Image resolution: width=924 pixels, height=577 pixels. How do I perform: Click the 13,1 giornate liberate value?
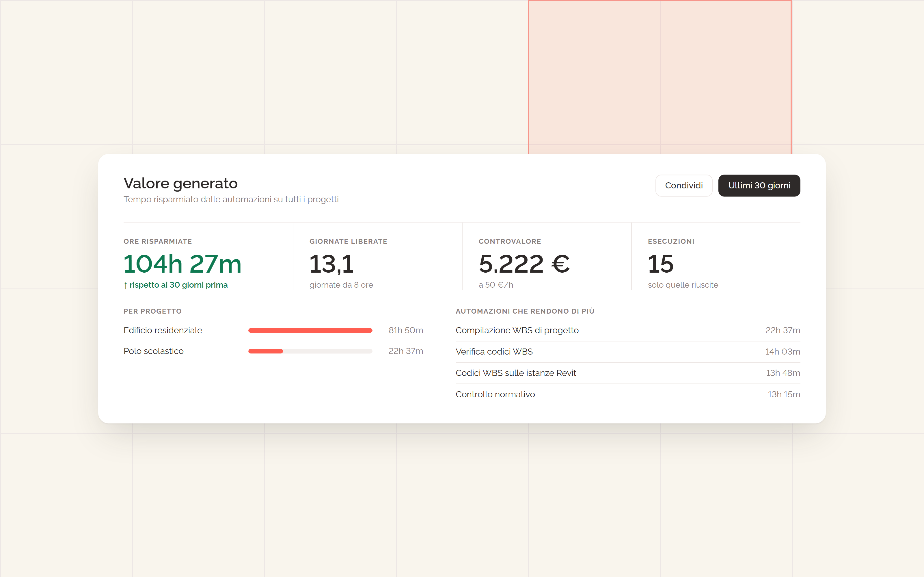click(331, 265)
